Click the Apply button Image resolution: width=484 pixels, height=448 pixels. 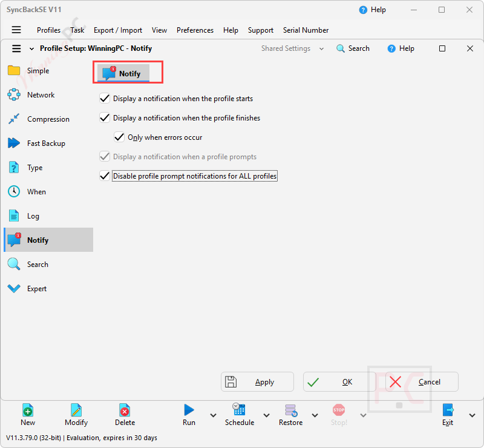257,382
